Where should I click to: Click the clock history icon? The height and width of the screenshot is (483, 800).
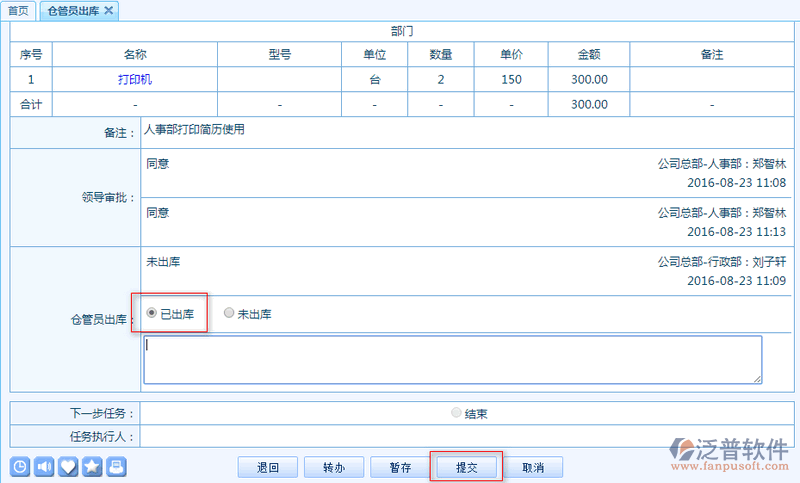coord(20,467)
